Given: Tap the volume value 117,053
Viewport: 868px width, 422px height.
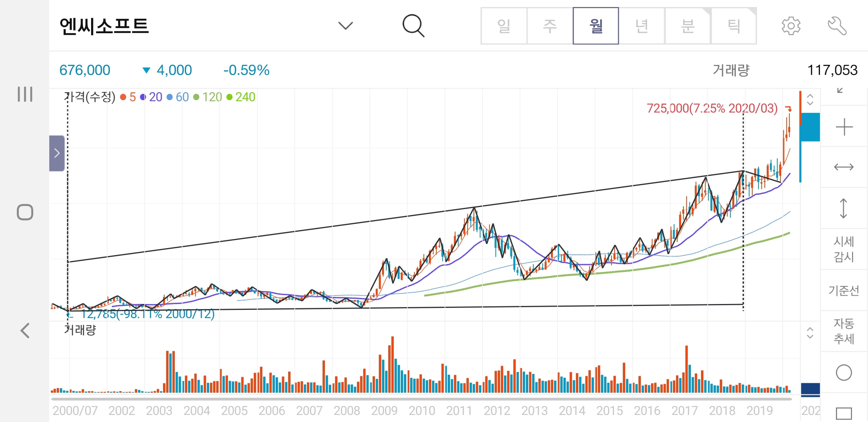Looking at the screenshot, I should pos(832,70).
